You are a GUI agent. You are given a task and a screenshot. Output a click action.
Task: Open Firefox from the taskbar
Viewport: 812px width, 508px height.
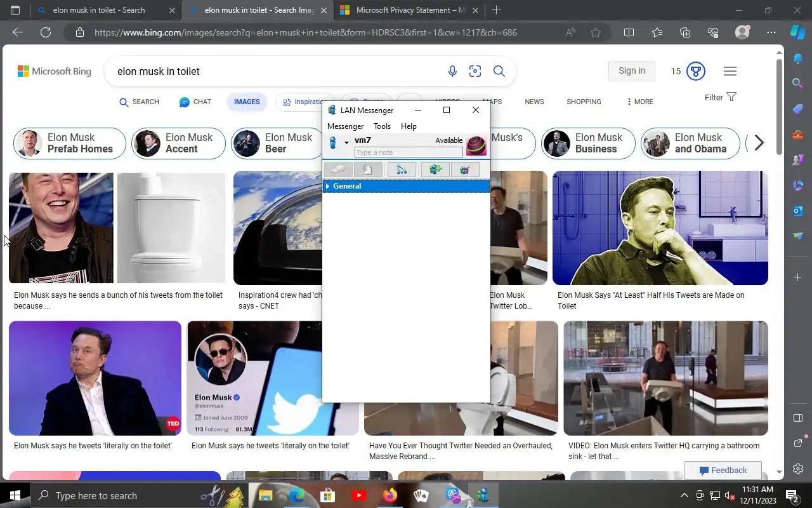click(390, 495)
